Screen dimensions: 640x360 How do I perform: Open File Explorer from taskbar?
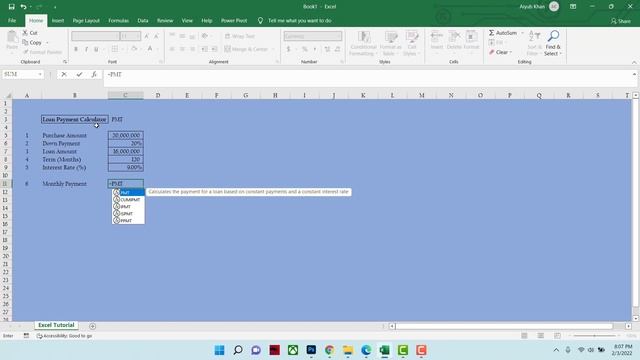coord(348,350)
